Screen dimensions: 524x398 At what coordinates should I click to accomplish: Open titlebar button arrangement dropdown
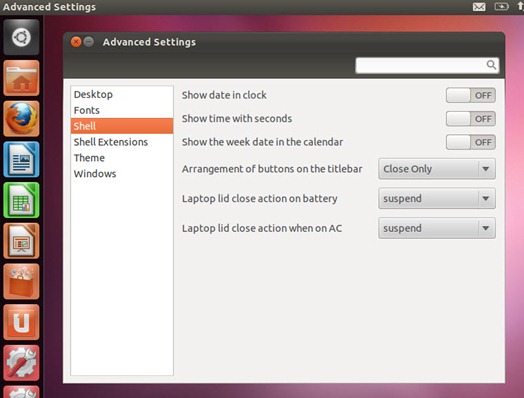[437, 169]
